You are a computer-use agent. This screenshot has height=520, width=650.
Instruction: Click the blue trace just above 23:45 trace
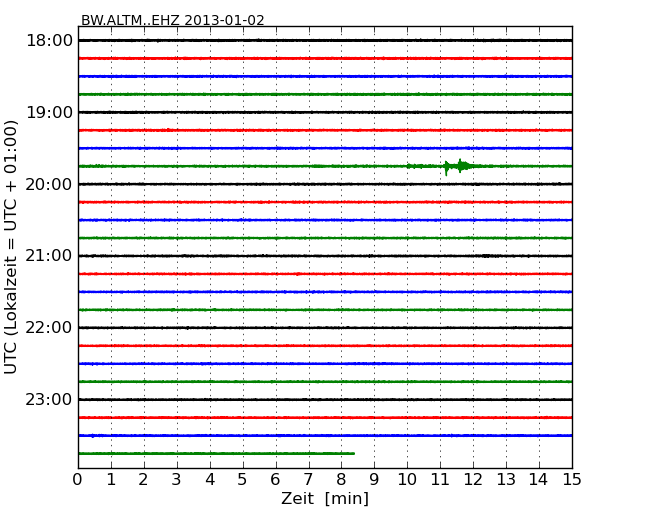(325, 435)
